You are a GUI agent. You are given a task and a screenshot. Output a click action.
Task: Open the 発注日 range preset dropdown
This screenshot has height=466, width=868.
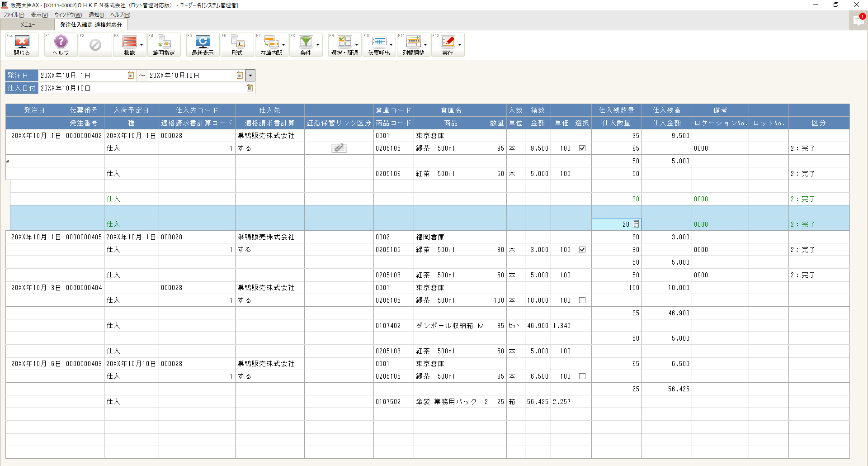[250, 75]
